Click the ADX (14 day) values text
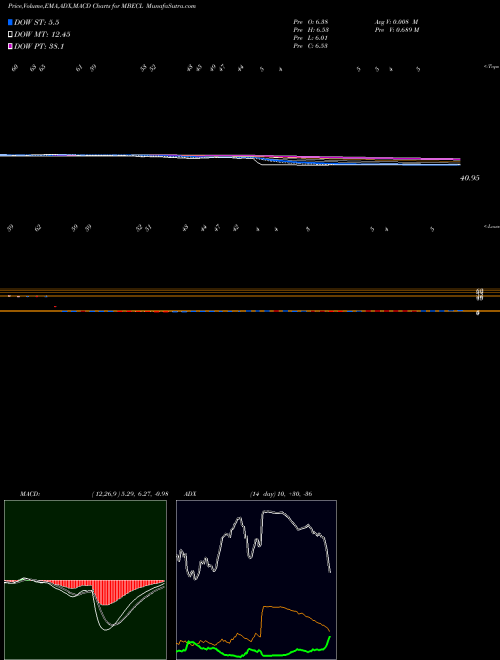The height and width of the screenshot is (660, 500). point(281,494)
